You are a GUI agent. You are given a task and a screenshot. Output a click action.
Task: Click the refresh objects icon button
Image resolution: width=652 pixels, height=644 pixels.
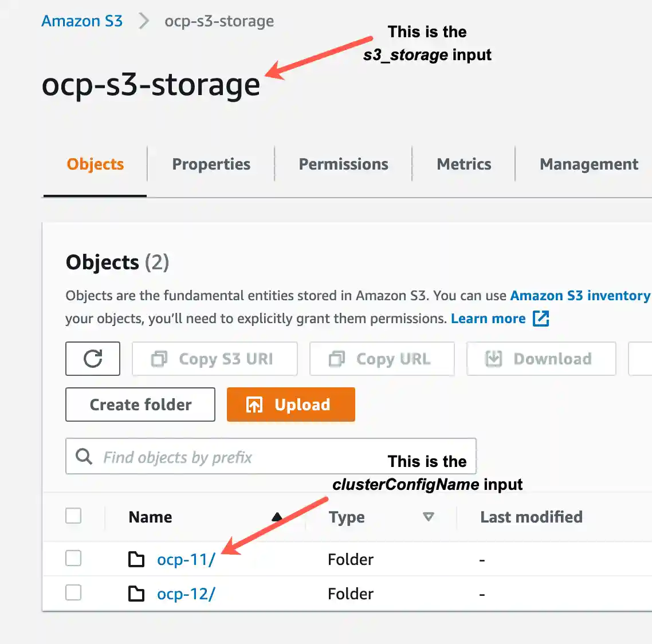(x=93, y=359)
